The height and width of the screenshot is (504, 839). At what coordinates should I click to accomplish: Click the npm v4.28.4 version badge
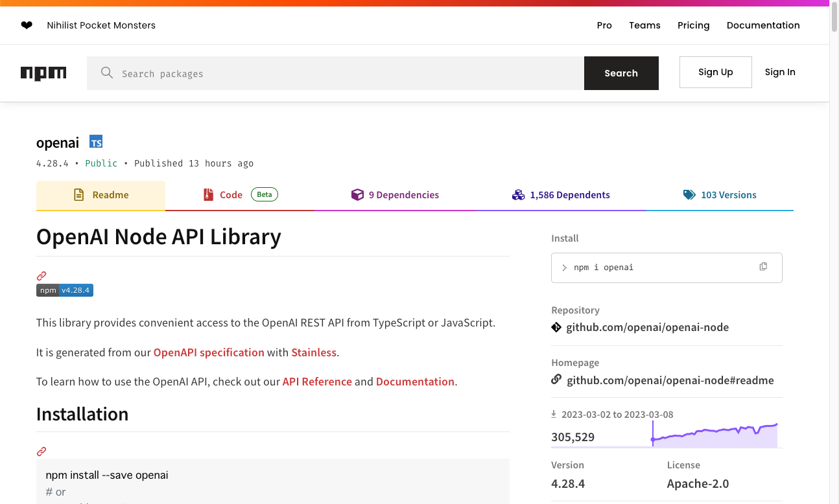65,290
